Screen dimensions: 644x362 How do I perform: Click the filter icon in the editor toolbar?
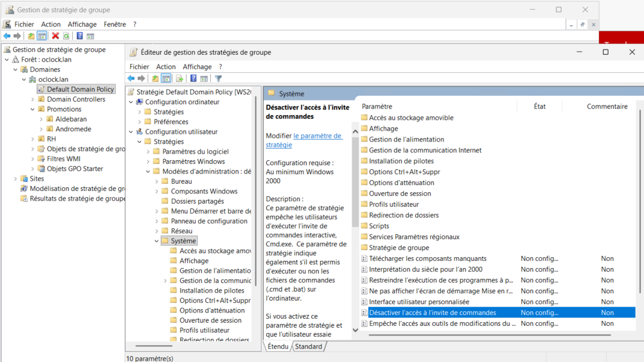(x=218, y=78)
